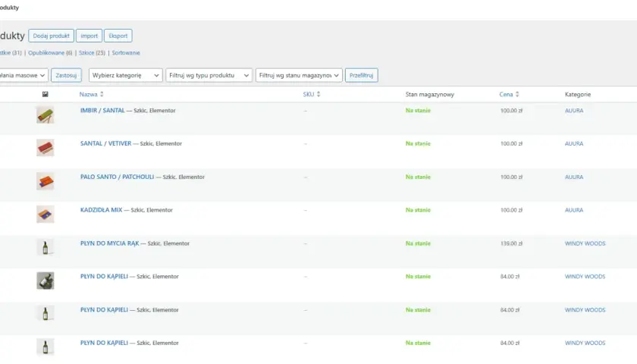
Task: Click the Import button
Action: tap(89, 36)
